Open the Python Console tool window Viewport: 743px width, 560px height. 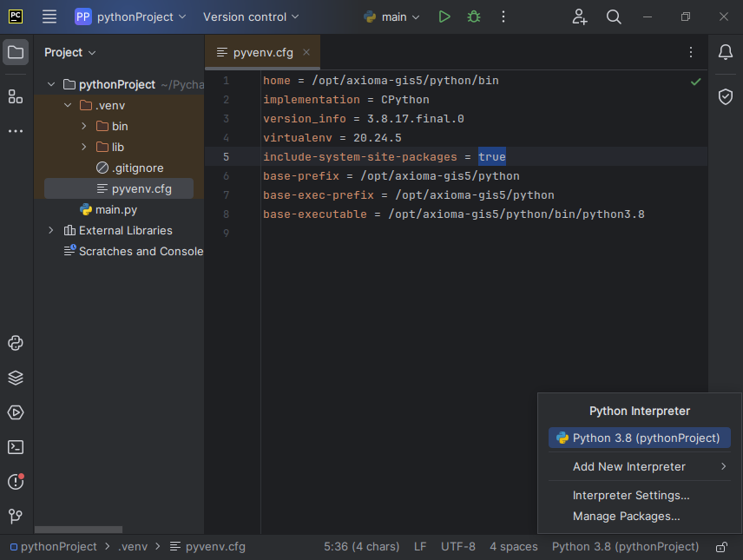(x=16, y=343)
